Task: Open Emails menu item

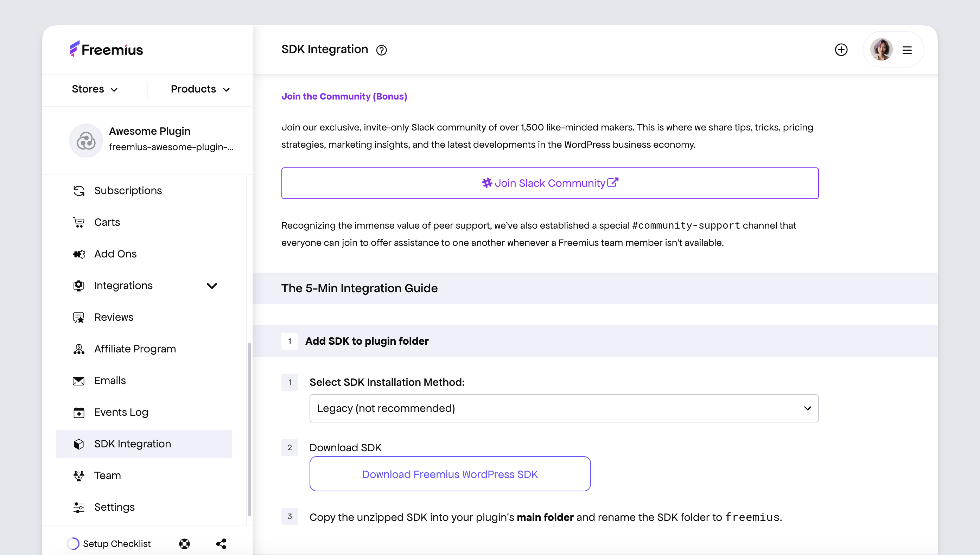Action: pyautogui.click(x=144, y=381)
